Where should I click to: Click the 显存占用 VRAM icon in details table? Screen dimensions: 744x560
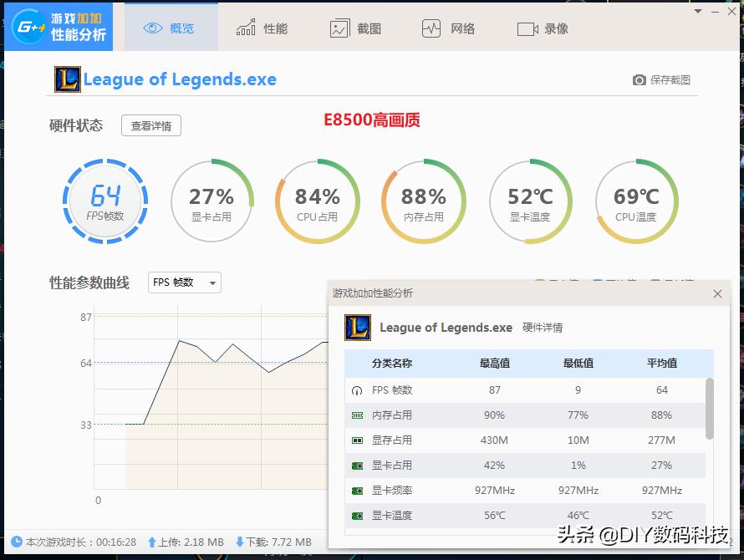[356, 440]
